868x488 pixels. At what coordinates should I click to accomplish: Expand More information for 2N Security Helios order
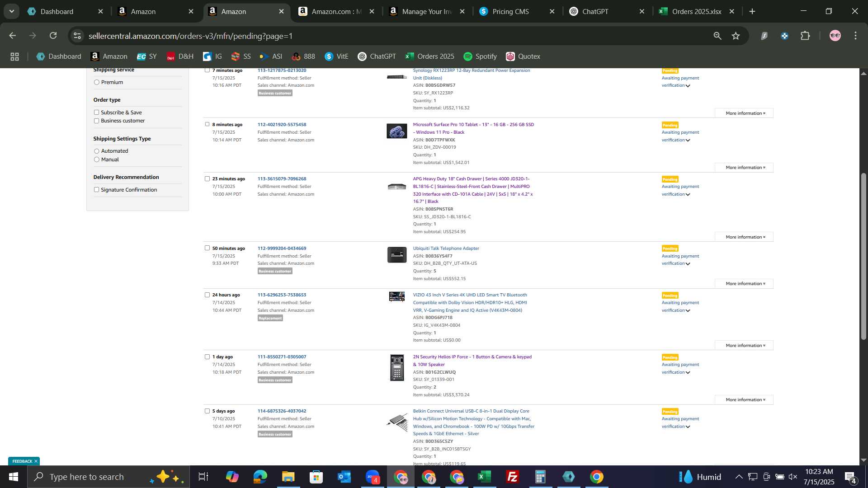click(x=744, y=400)
